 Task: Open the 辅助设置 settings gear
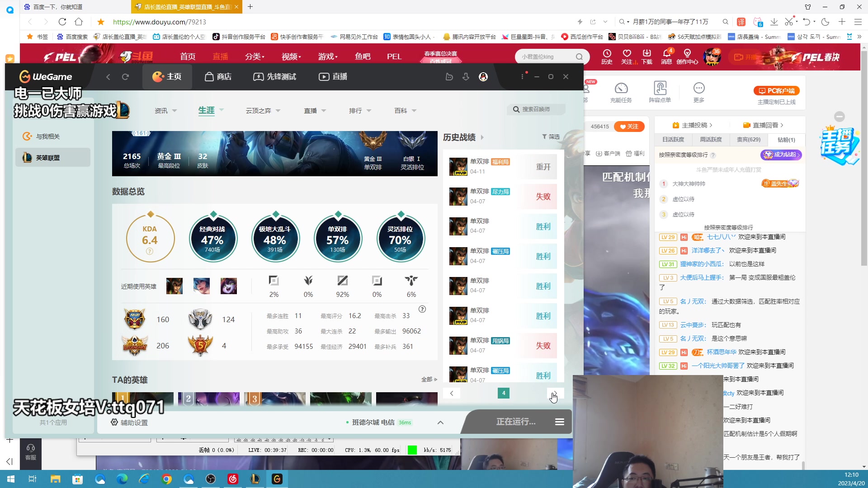[x=114, y=422]
